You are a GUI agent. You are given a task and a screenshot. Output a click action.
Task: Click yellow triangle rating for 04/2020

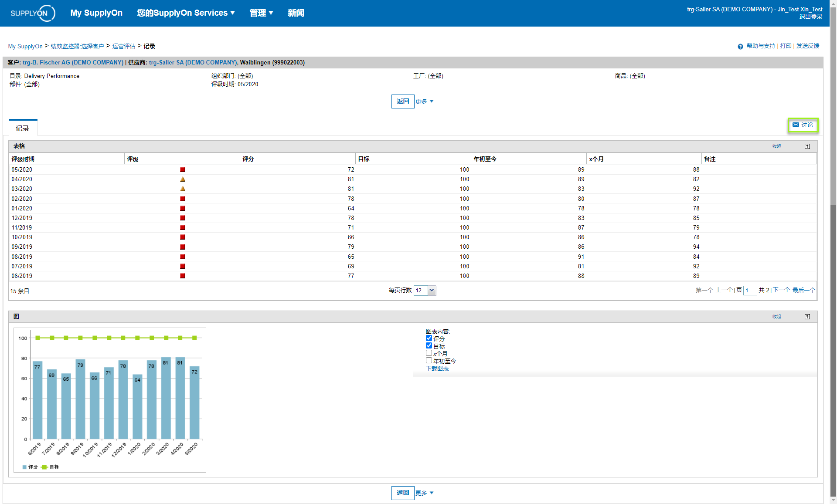183,179
